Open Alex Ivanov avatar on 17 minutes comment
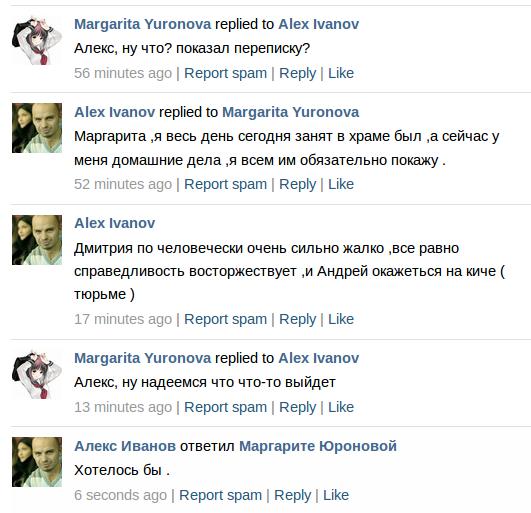This screenshot has height=513, width=531. pyautogui.click(x=37, y=240)
